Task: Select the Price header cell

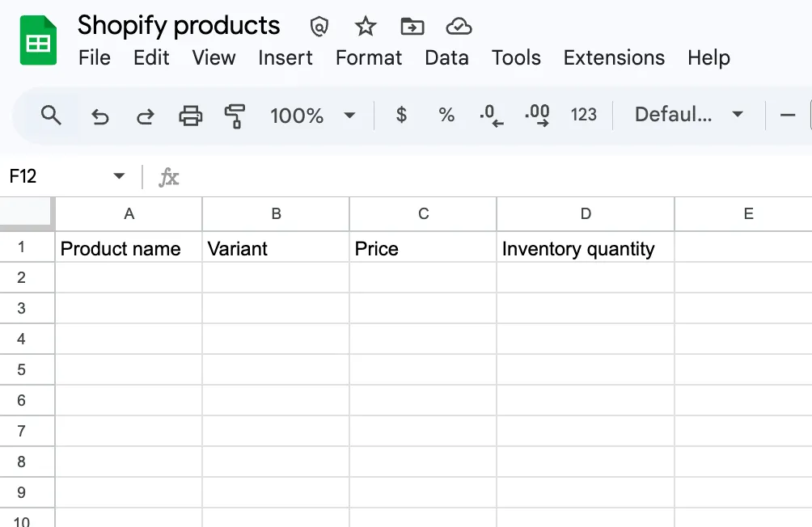Action: click(x=423, y=247)
